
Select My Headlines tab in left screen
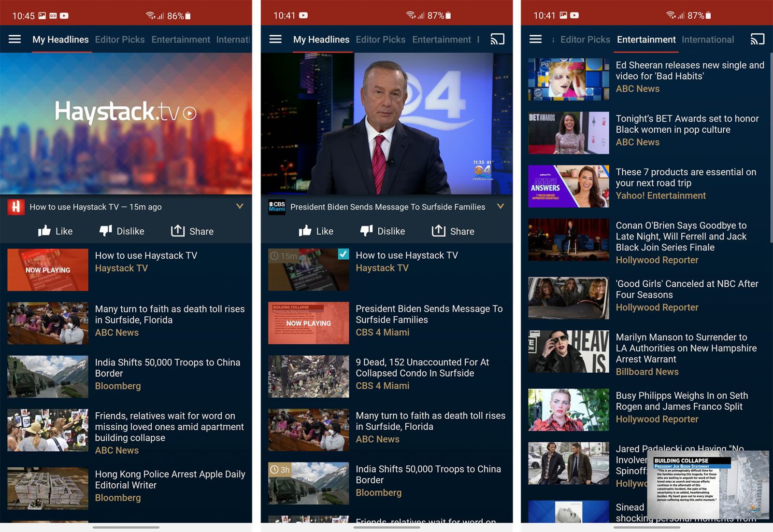[60, 40]
